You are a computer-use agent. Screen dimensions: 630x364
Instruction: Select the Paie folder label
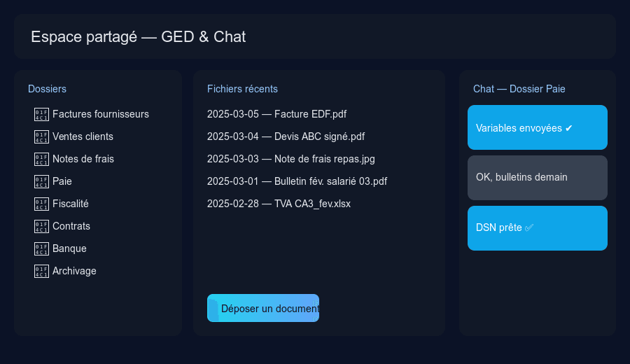[x=62, y=181]
